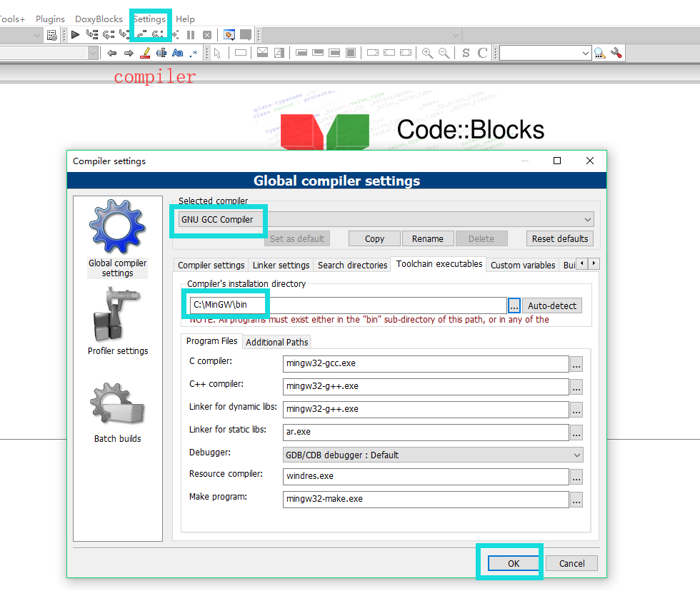Click the list-with-gear icon left of debugger toolbar
The width and height of the screenshot is (700, 591).
[51, 35]
